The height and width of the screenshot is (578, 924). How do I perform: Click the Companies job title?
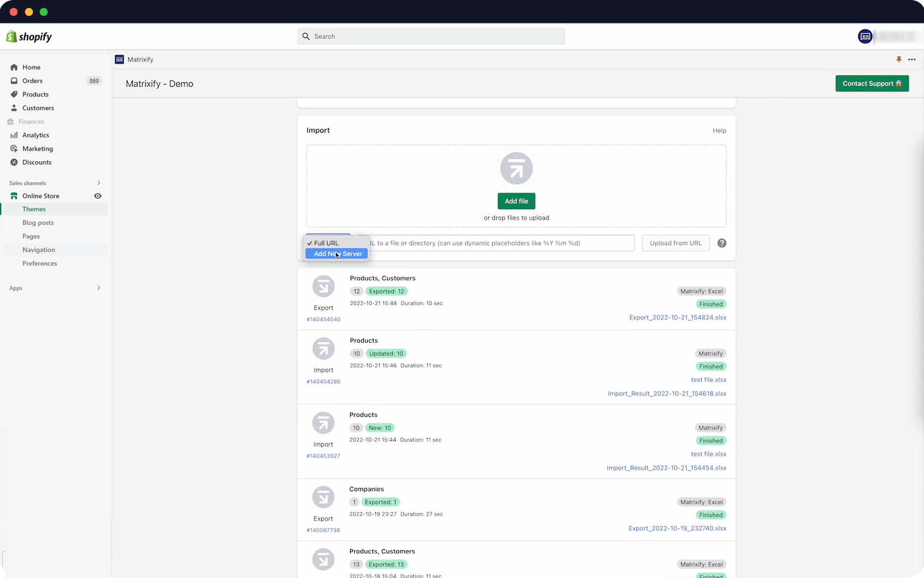click(x=367, y=489)
